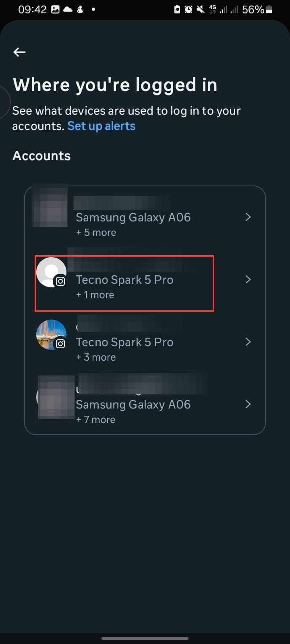The image size is (290, 644).
Task: Open chevron for account with "+ 1 more"
Action: (x=248, y=280)
